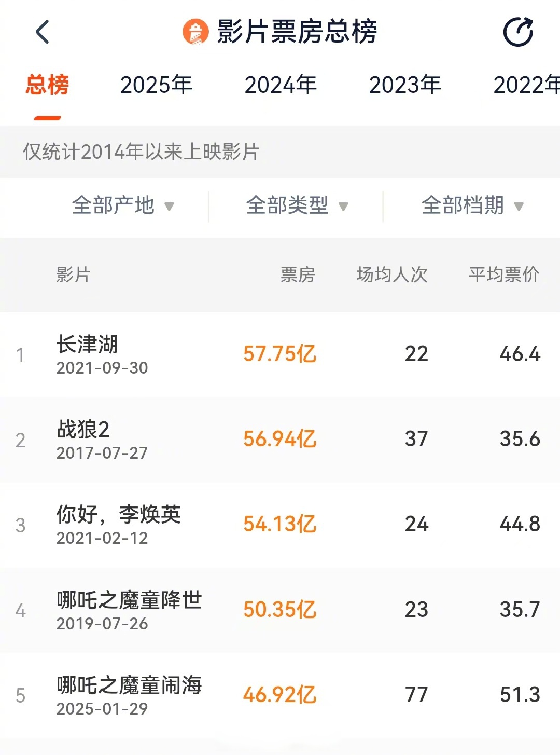
Task: Expand the 全部类型 filter
Action: tap(288, 205)
